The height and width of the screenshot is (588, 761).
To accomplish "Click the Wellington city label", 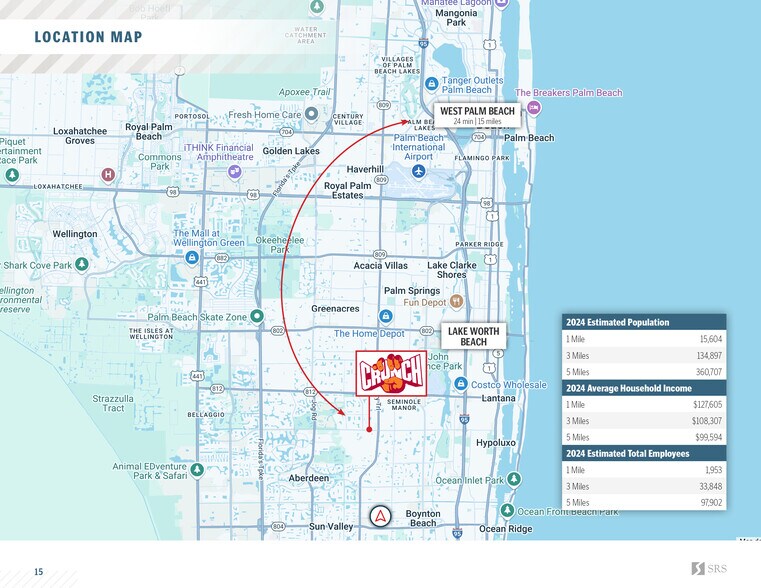I will pyautogui.click(x=75, y=234).
